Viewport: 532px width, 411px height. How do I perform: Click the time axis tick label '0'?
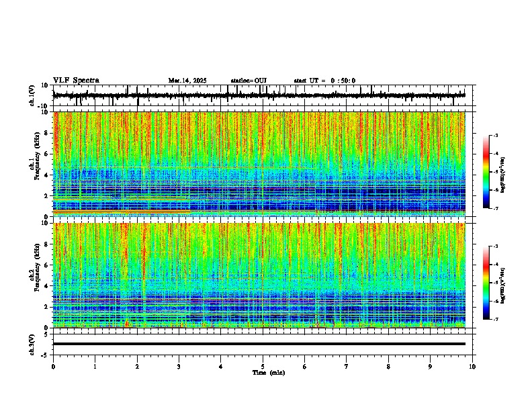coord(53,367)
